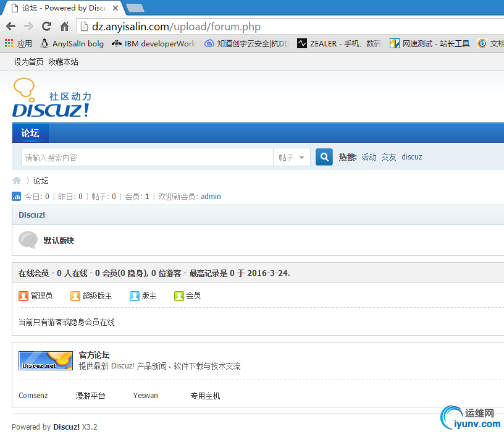Close the 论坛 browser tab
The height and width of the screenshot is (434, 504).
click(115, 8)
